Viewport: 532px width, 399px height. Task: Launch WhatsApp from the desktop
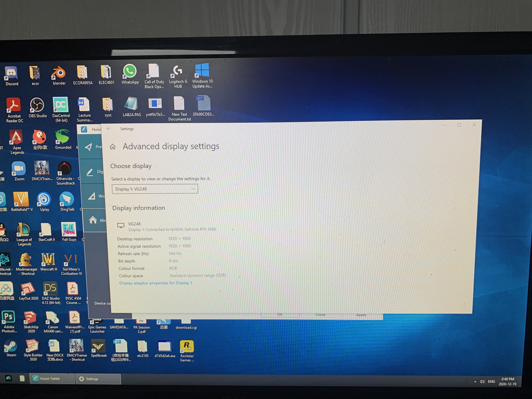tap(130, 74)
